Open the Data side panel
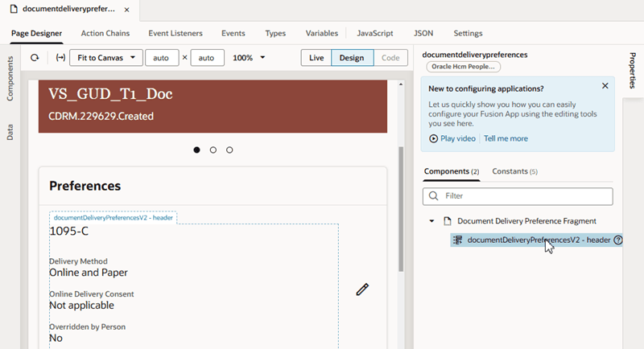The height and width of the screenshot is (349, 644). (10, 132)
